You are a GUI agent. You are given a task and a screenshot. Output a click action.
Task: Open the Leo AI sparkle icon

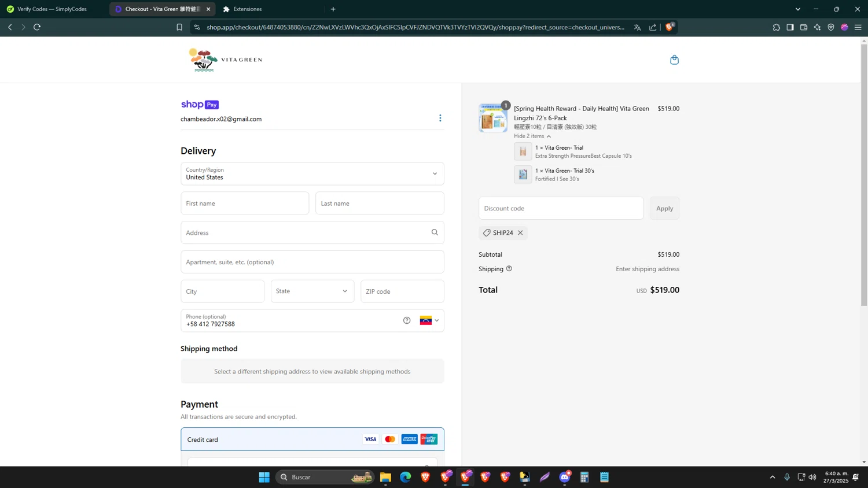[817, 27]
